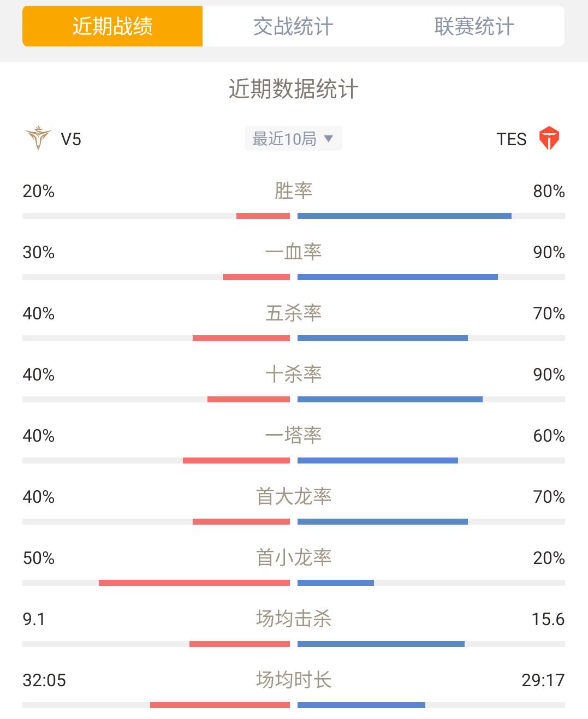Click the V5 team name
This screenshot has height=719, width=588.
coord(71,139)
